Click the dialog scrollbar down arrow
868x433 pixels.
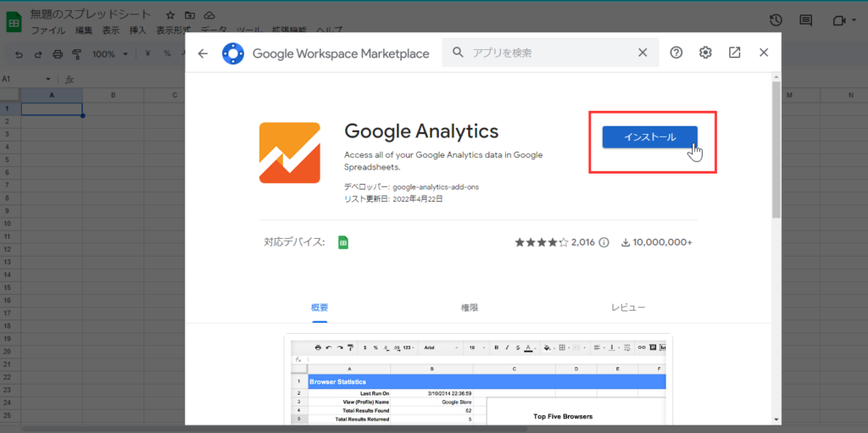776,419
